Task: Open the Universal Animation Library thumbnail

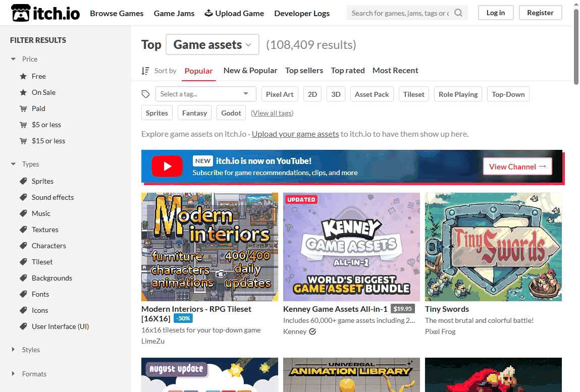Action: pyautogui.click(x=351, y=375)
